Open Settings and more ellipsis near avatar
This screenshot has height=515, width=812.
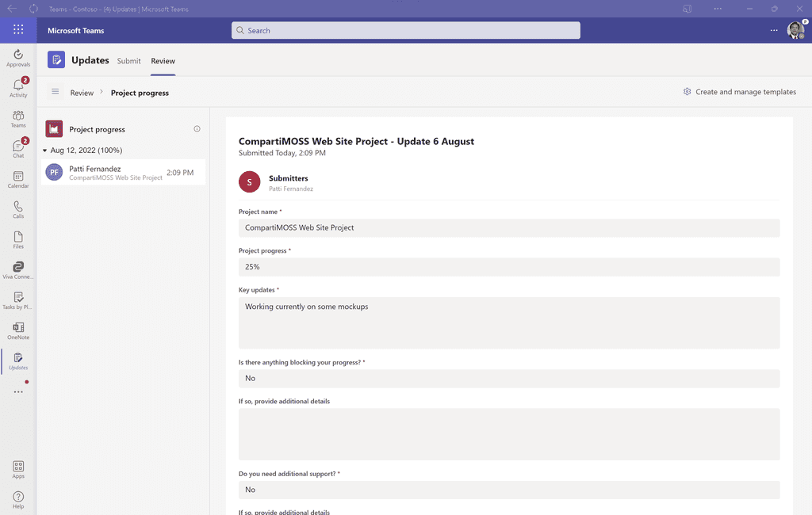pos(774,30)
